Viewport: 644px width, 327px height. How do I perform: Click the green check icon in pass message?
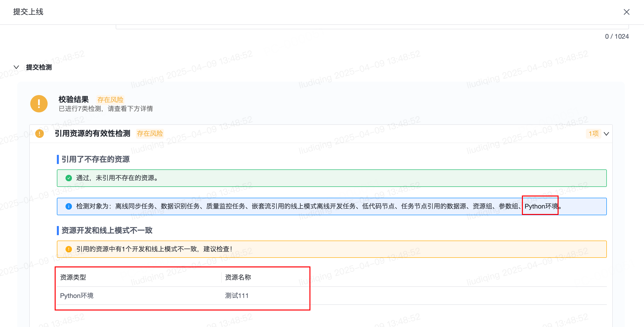(68, 178)
